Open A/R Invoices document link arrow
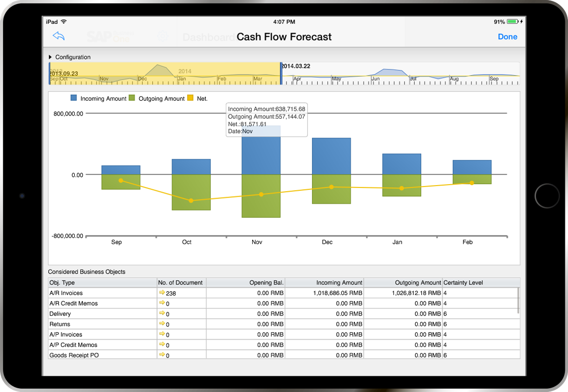The width and height of the screenshot is (568, 392). [162, 293]
